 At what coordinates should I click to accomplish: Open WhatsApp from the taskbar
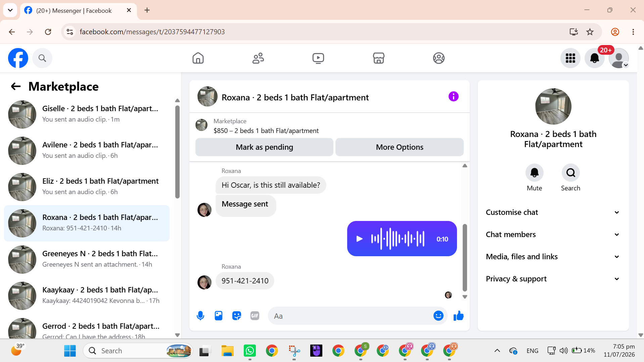point(249,351)
